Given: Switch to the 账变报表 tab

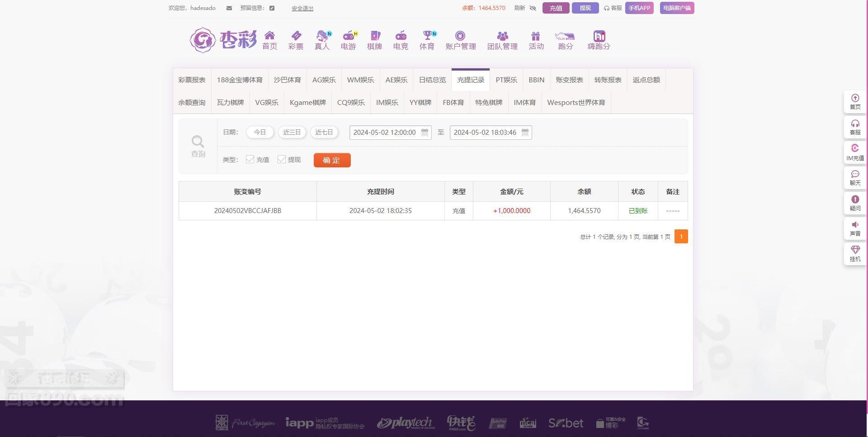Looking at the screenshot, I should (569, 80).
